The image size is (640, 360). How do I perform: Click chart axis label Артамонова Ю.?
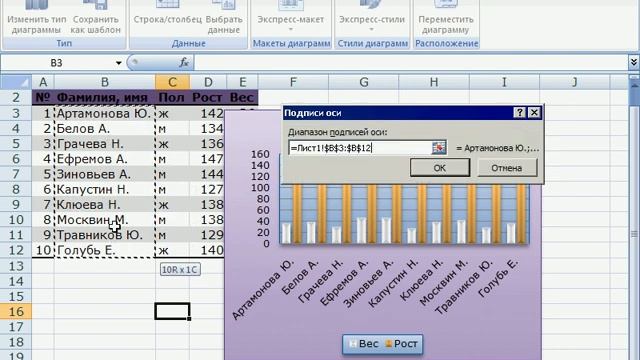coord(263,289)
